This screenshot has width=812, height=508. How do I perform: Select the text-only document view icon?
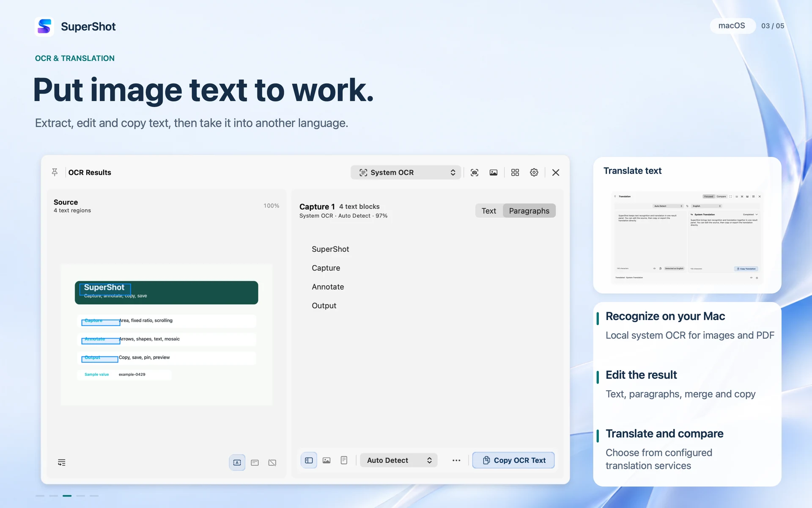click(x=344, y=460)
